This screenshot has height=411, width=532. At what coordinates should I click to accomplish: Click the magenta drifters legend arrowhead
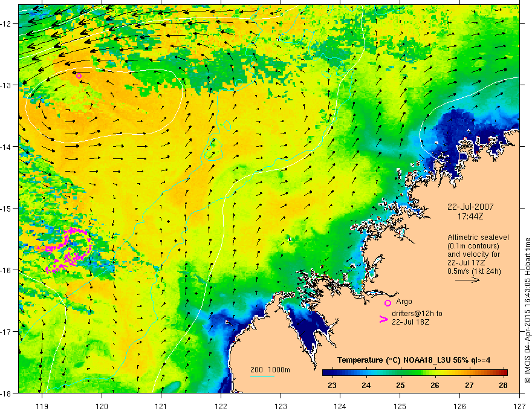pos(383,319)
